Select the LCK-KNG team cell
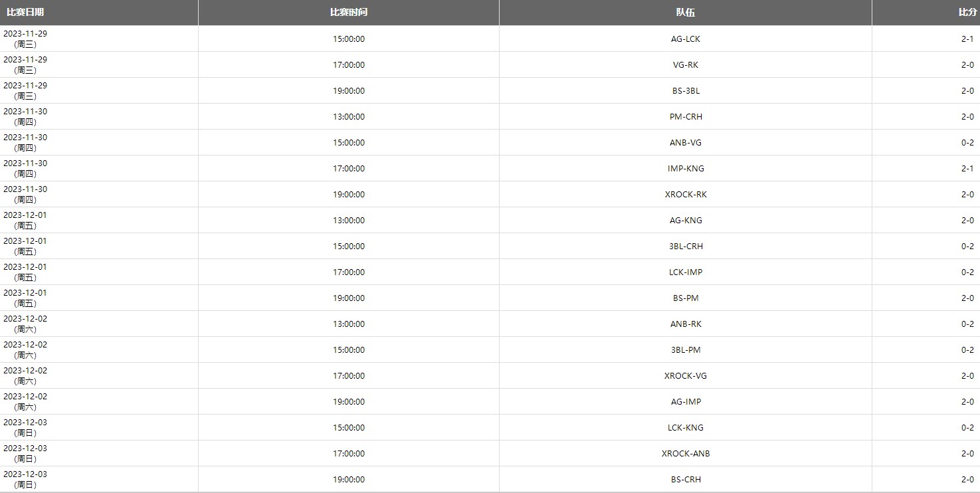This screenshot has width=980, height=493. coord(686,427)
